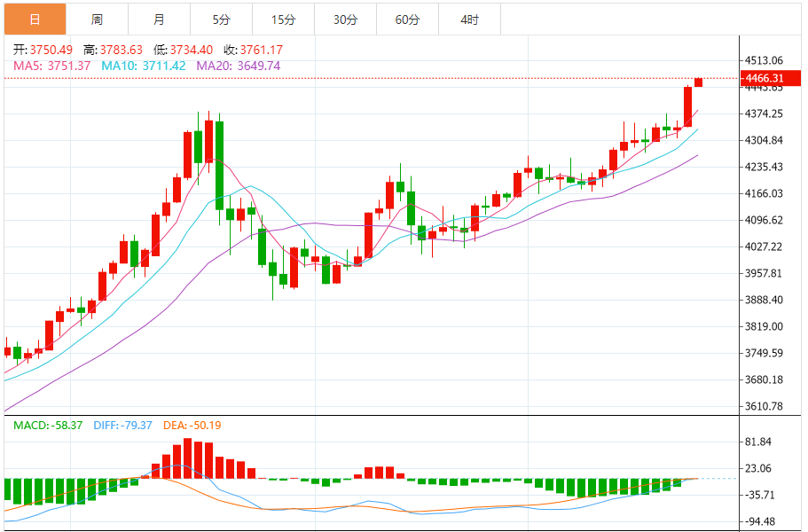Switch to the 5分 interval tab
808x532 pixels.
(x=221, y=19)
